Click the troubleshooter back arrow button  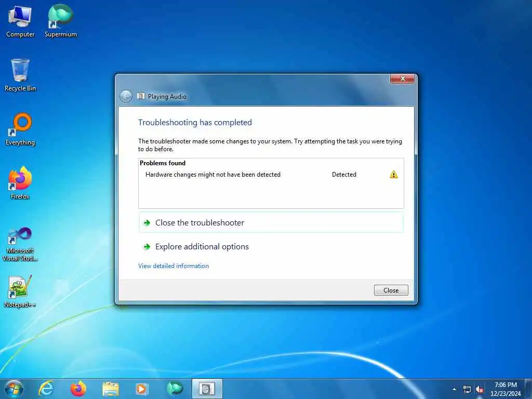tap(126, 96)
